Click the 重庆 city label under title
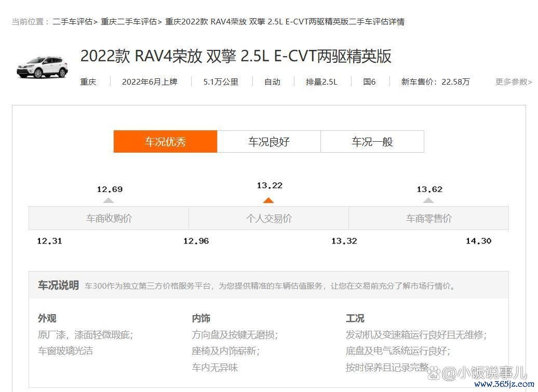This screenshot has width=538, height=392. point(88,82)
